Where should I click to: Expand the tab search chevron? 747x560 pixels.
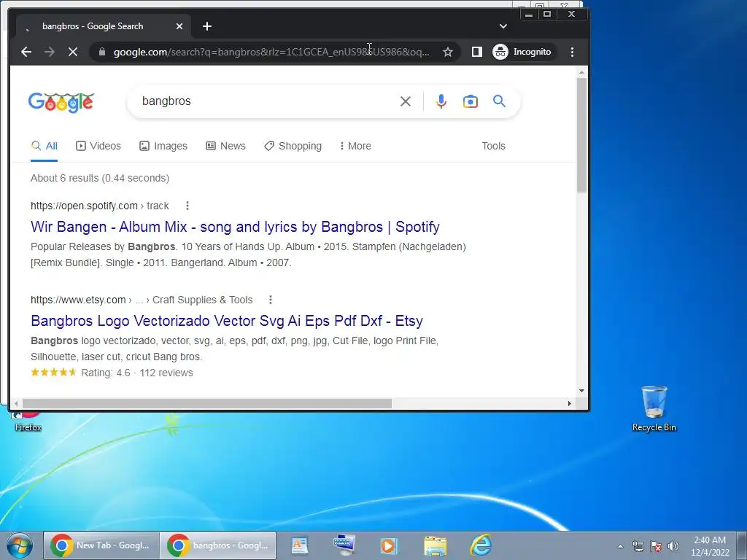[503, 26]
